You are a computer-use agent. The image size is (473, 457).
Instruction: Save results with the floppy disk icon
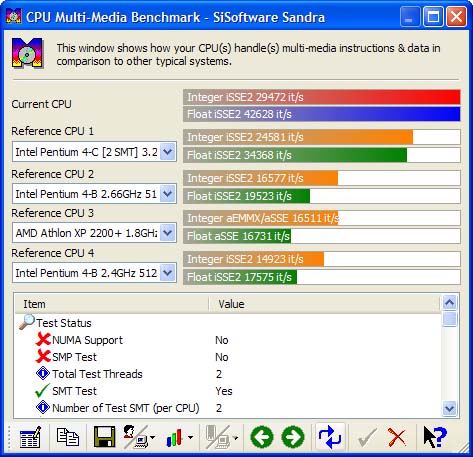(105, 437)
